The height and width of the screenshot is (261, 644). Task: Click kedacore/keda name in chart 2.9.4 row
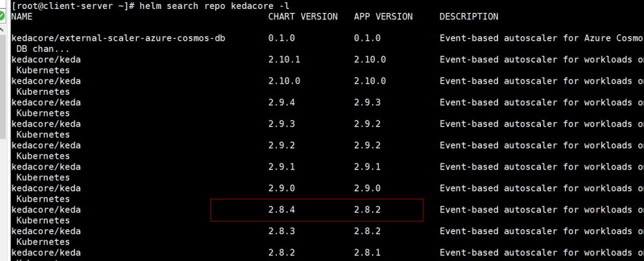point(46,102)
